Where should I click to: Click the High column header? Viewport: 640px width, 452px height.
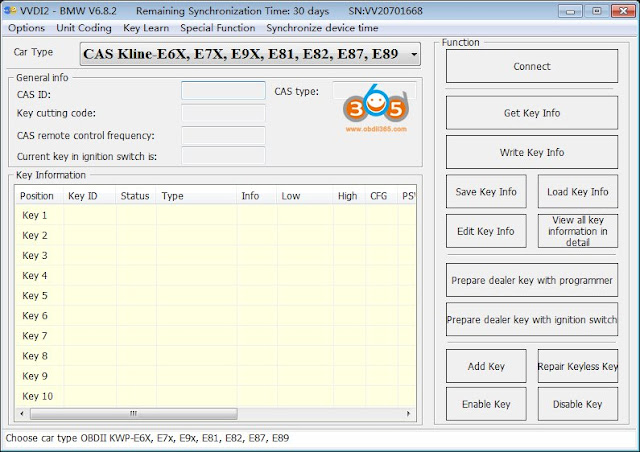pos(349,196)
